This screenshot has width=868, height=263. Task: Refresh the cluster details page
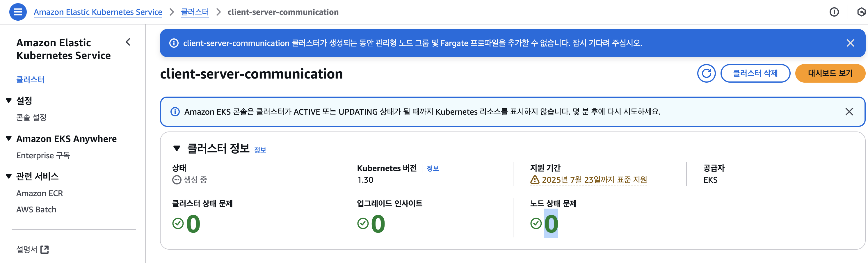coord(706,73)
